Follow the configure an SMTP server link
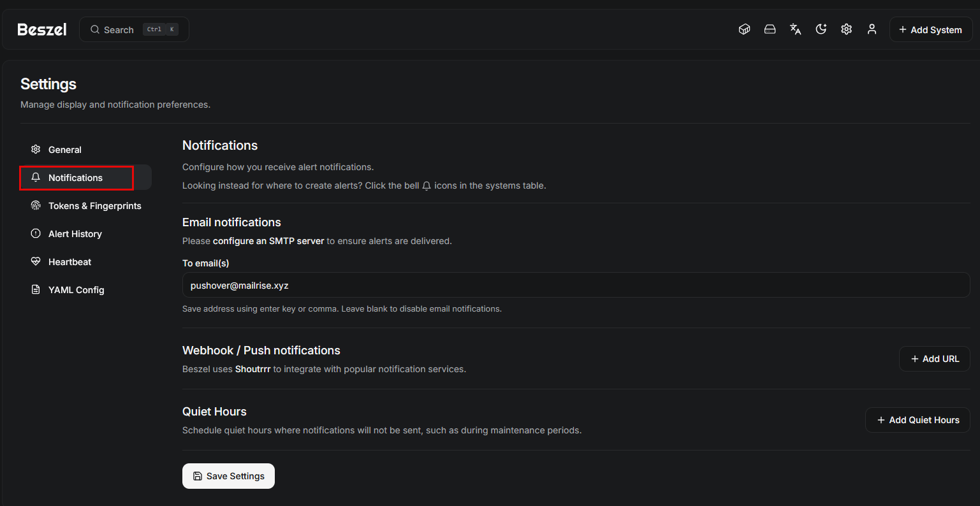The width and height of the screenshot is (980, 506). point(268,241)
